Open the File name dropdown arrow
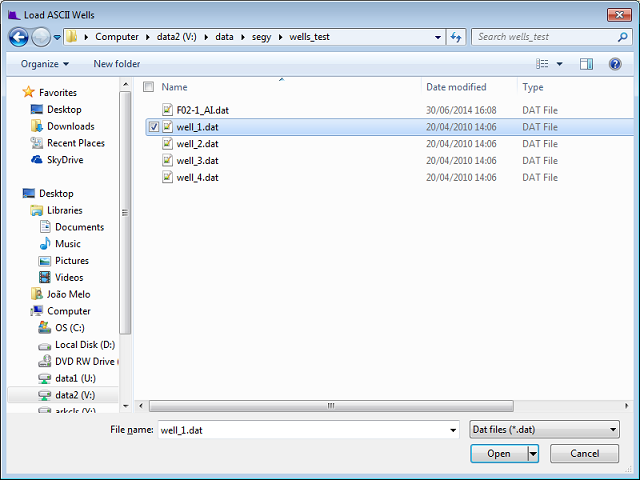Screen dimensions: 640x480 click(453, 430)
